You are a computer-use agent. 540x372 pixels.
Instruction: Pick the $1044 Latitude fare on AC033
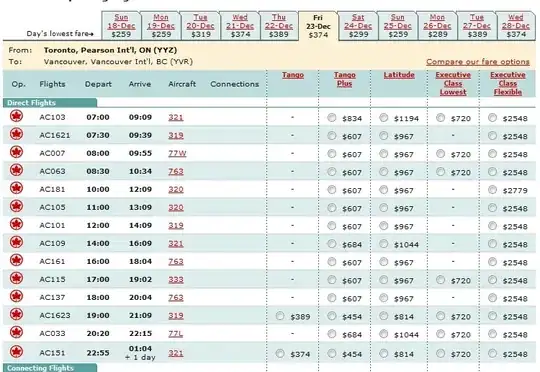[x=383, y=334]
